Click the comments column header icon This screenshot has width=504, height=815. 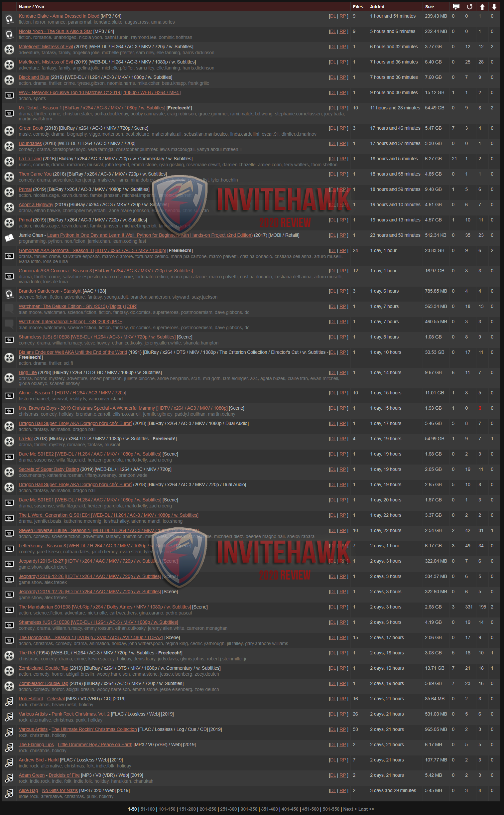tap(456, 7)
